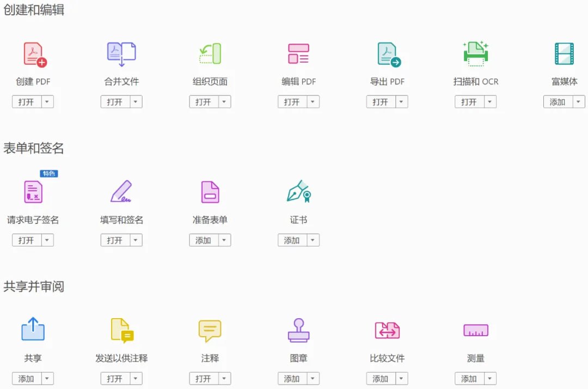Screen dimensions: 588x389
Task: Click 打开 button under 发送以供注释
Action: [115, 379]
